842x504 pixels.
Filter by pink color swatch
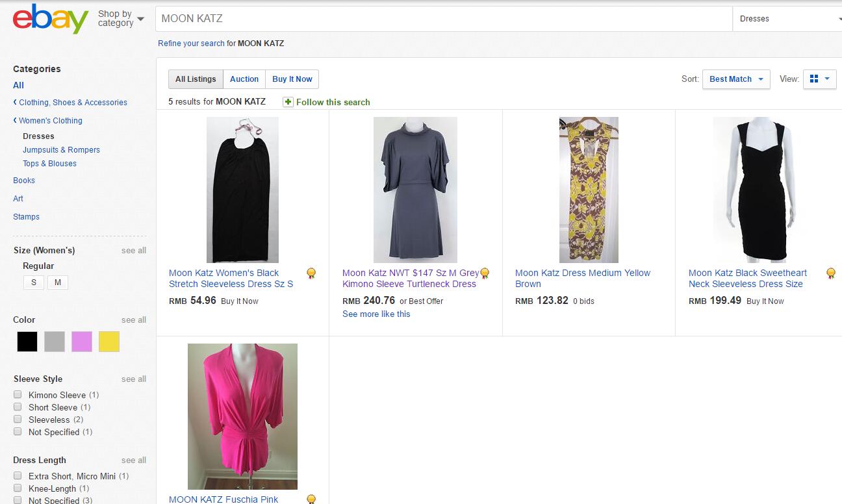[82, 342]
